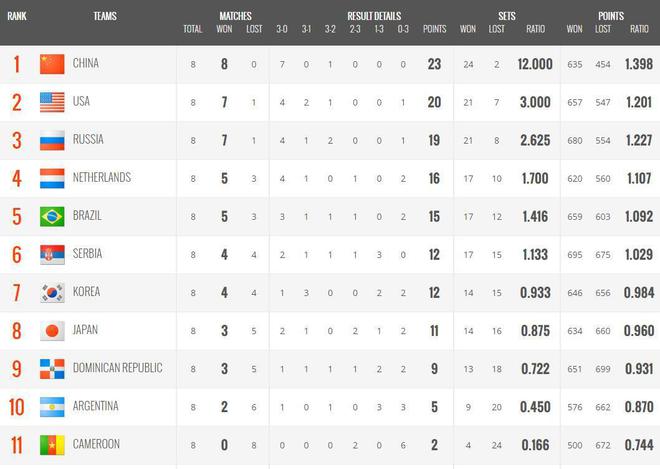
Task: Click the Brazil flag icon
Action: pos(52,216)
